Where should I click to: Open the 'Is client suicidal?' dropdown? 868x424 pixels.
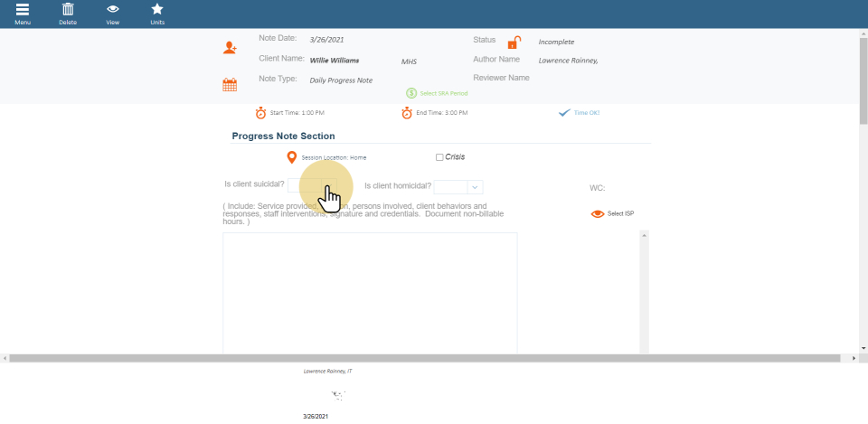312,186
